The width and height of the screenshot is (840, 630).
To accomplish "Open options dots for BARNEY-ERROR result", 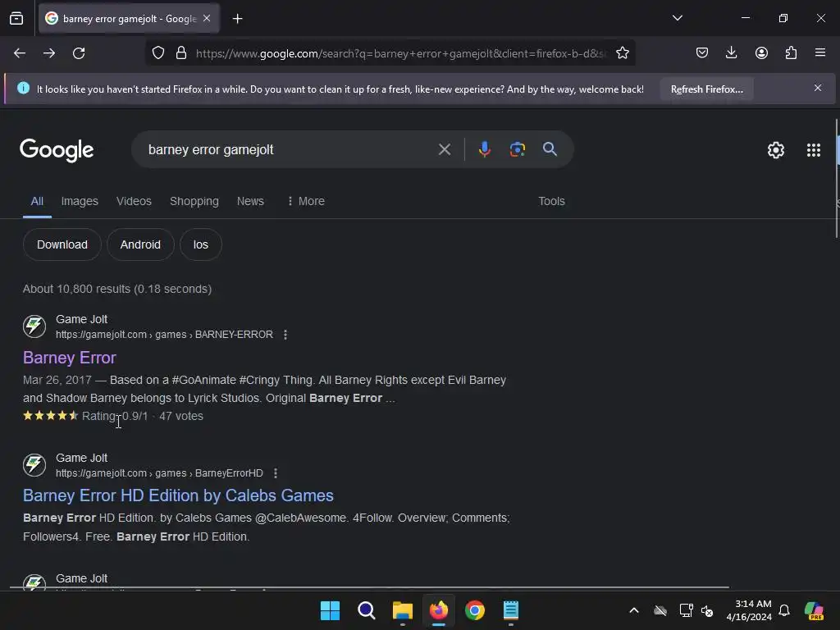I will [285, 335].
